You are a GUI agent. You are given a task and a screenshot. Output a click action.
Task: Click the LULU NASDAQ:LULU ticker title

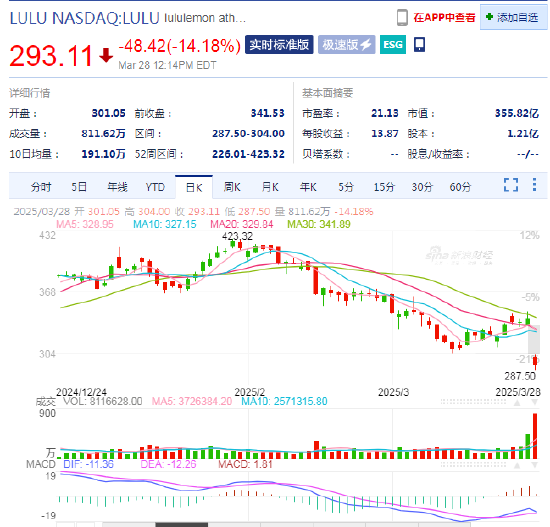[x=85, y=18]
